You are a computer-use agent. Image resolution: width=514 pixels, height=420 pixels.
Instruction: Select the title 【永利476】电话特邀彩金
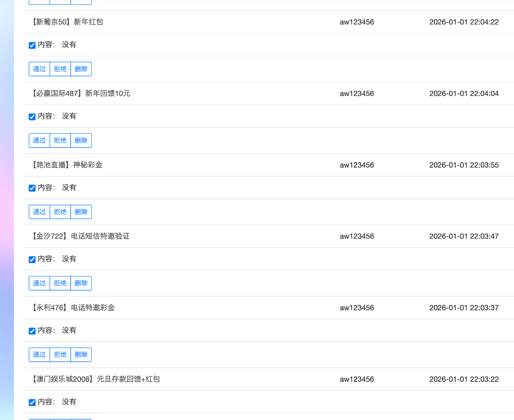(72, 308)
